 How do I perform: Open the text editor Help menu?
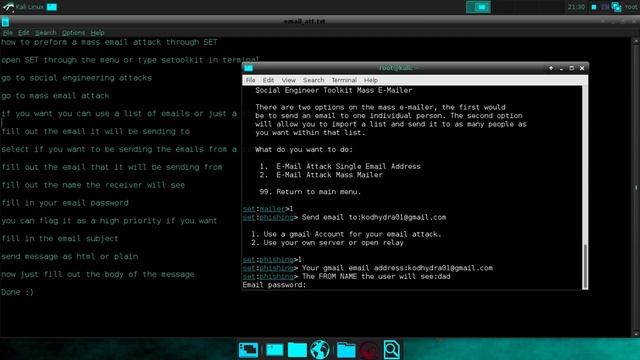click(97, 33)
